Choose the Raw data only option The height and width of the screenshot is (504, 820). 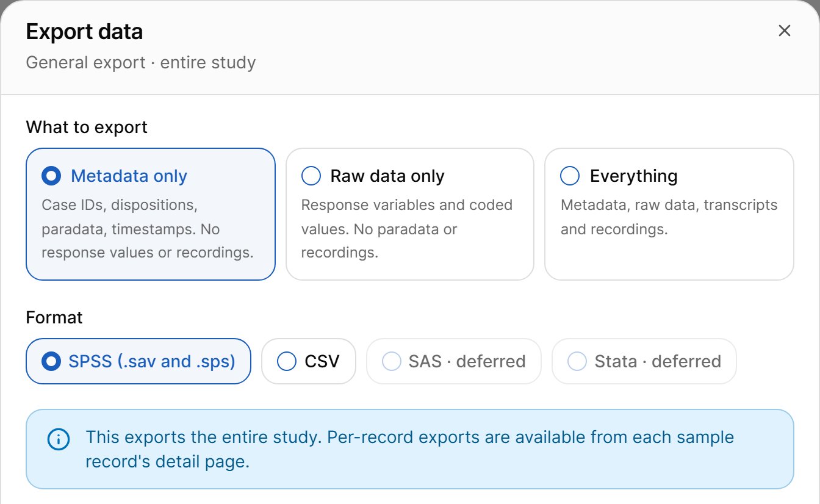click(410, 214)
